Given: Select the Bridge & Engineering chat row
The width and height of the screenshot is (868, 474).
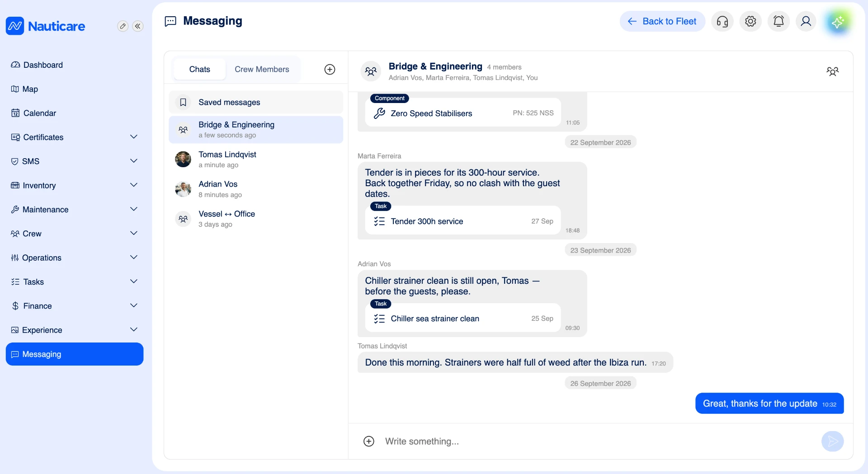Looking at the screenshot, I should (x=256, y=130).
